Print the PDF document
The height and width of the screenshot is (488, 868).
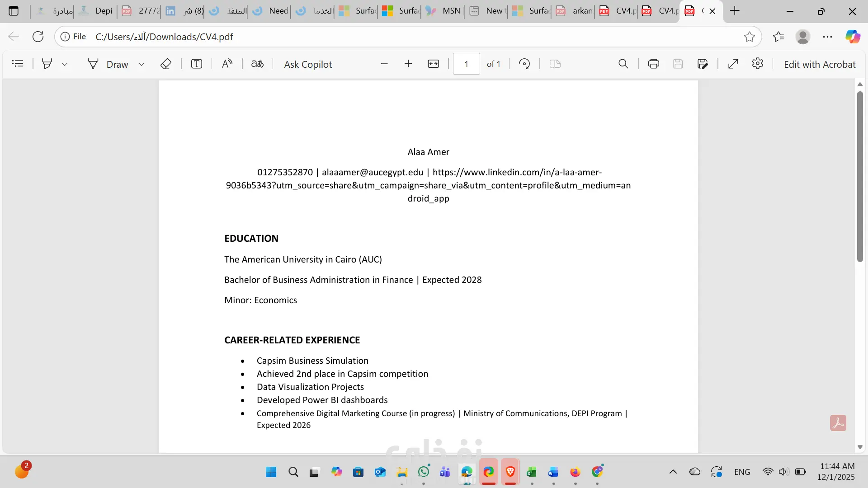tap(653, 64)
